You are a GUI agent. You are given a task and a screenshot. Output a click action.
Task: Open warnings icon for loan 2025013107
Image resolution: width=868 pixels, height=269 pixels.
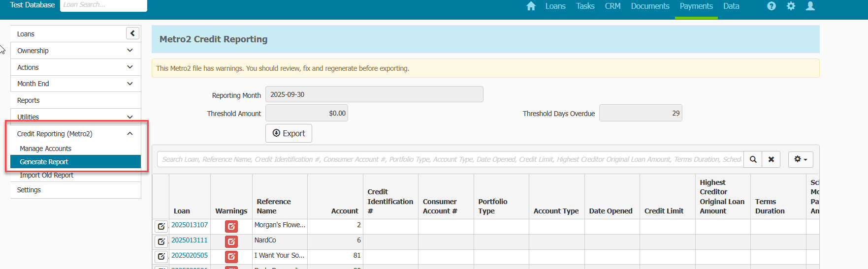(x=231, y=226)
